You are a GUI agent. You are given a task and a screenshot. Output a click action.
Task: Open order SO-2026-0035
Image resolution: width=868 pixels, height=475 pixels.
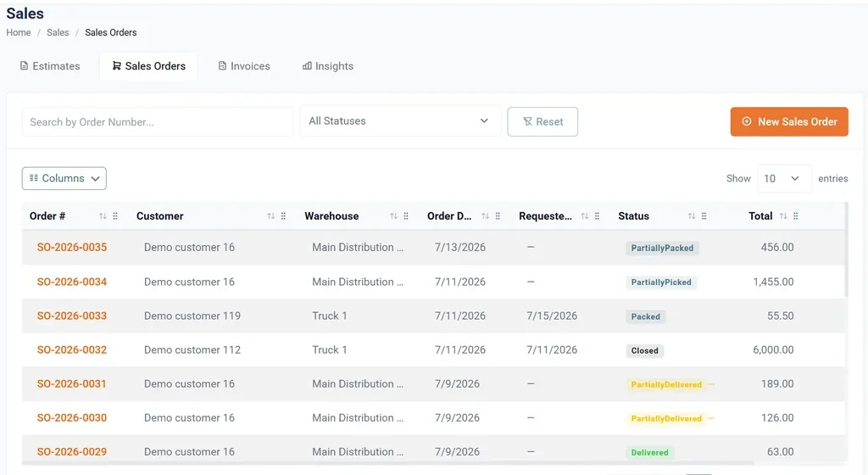click(x=72, y=248)
